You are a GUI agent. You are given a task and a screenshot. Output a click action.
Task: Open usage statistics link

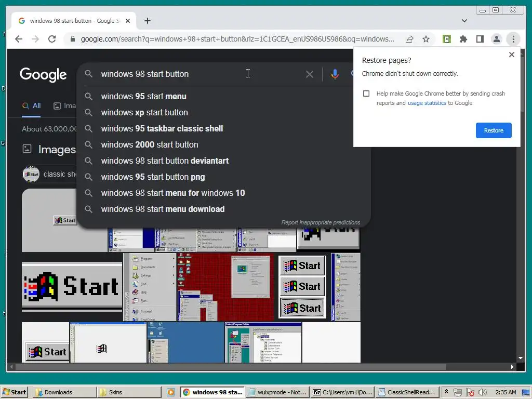(427, 103)
